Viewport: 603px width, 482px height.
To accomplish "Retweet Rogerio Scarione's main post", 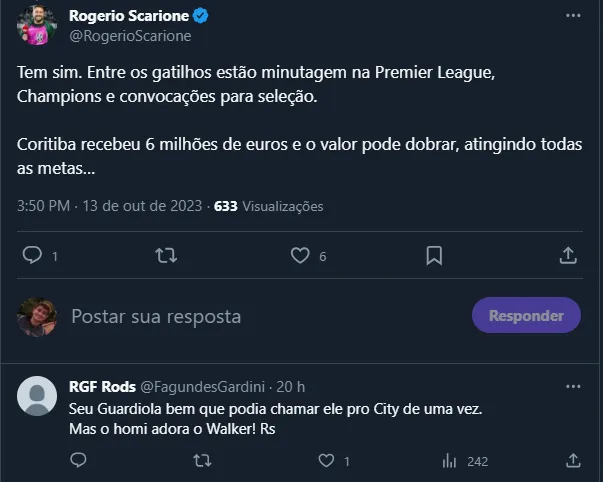I will (167, 256).
